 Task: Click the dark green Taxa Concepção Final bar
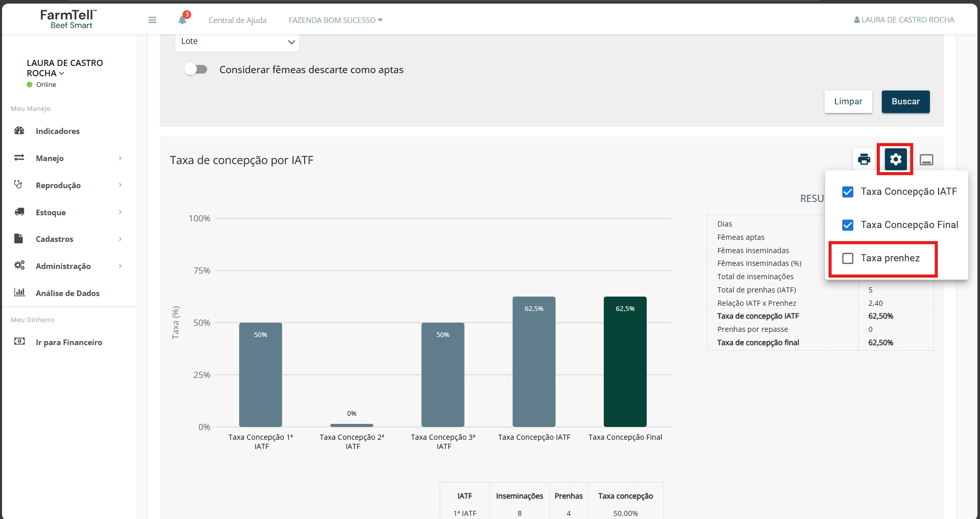coord(625,362)
